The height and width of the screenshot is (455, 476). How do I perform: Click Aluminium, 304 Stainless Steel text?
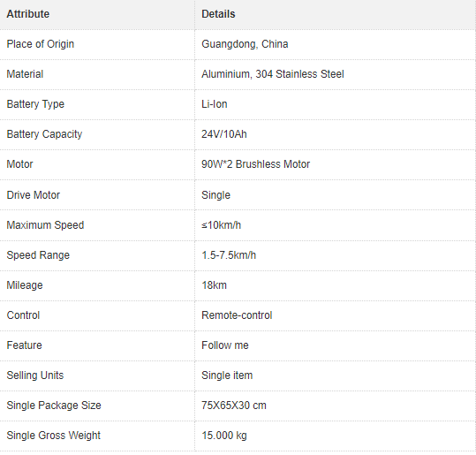tap(273, 74)
